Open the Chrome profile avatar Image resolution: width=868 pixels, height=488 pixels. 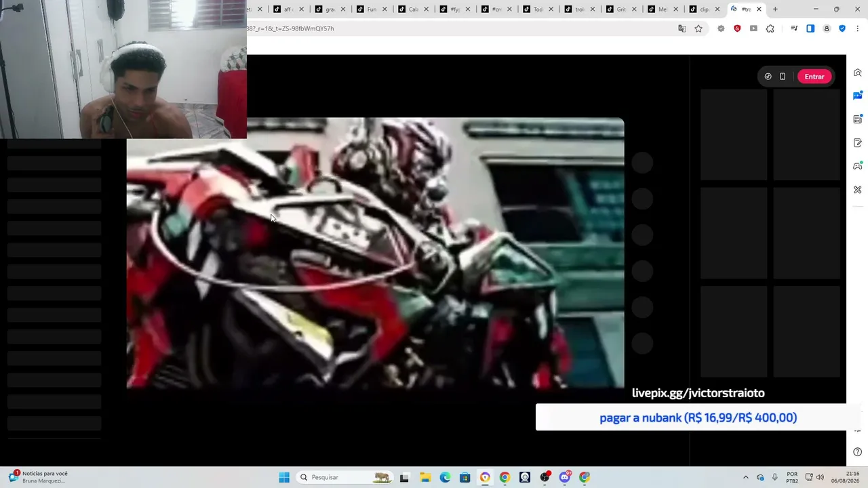827,28
